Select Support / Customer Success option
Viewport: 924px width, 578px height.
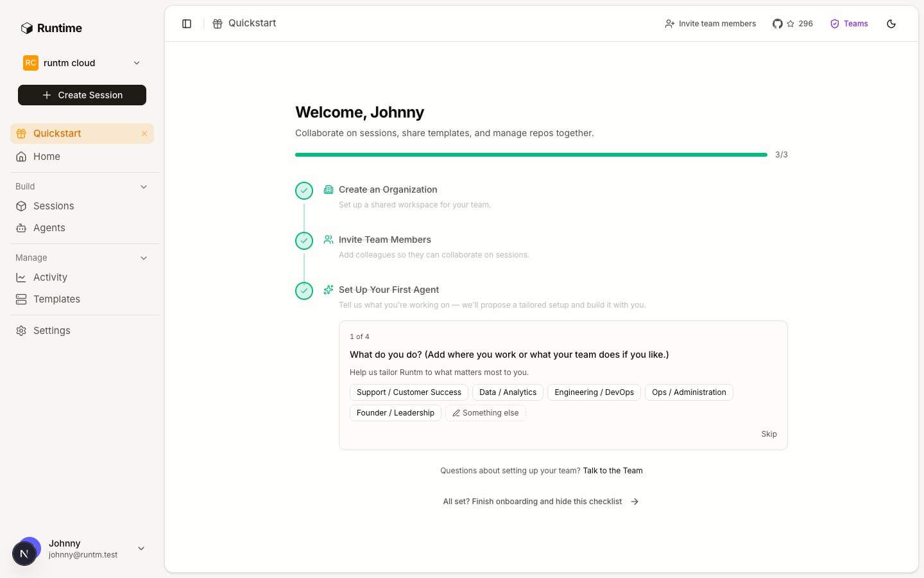(409, 392)
